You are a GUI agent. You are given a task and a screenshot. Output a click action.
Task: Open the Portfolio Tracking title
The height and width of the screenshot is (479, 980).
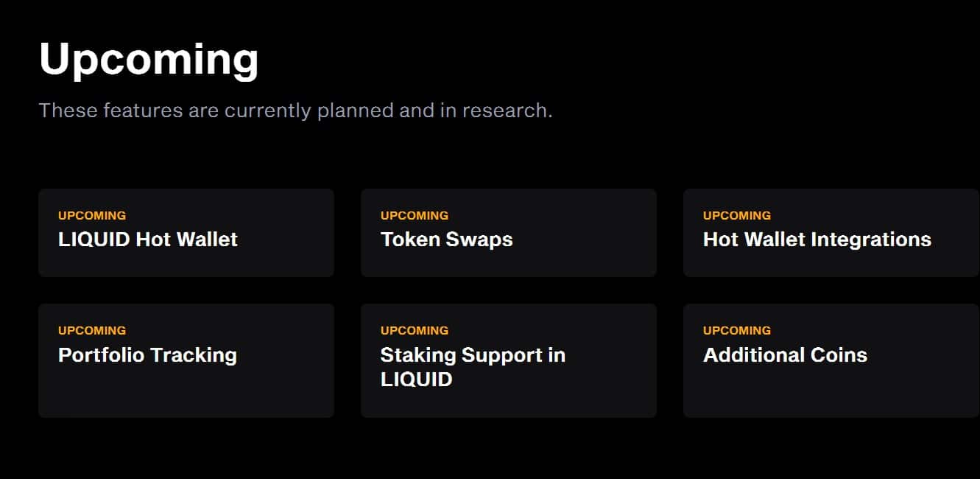click(147, 354)
